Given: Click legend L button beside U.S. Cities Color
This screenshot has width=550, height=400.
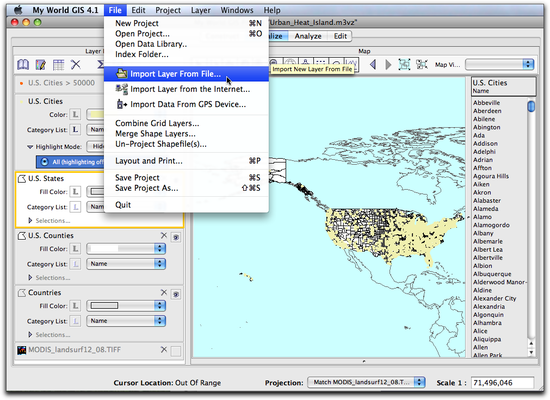Looking at the screenshot, I should (x=75, y=115).
